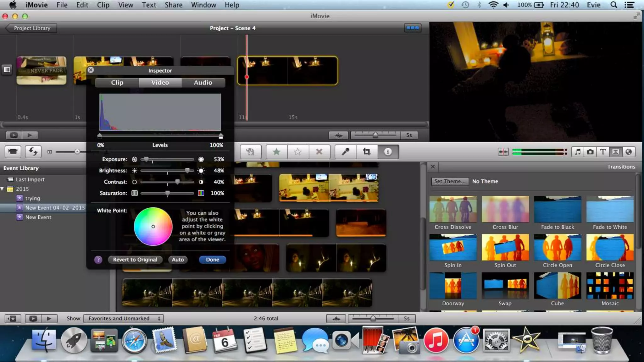Open Safari from the Dock
644x362 pixels.
(134, 340)
